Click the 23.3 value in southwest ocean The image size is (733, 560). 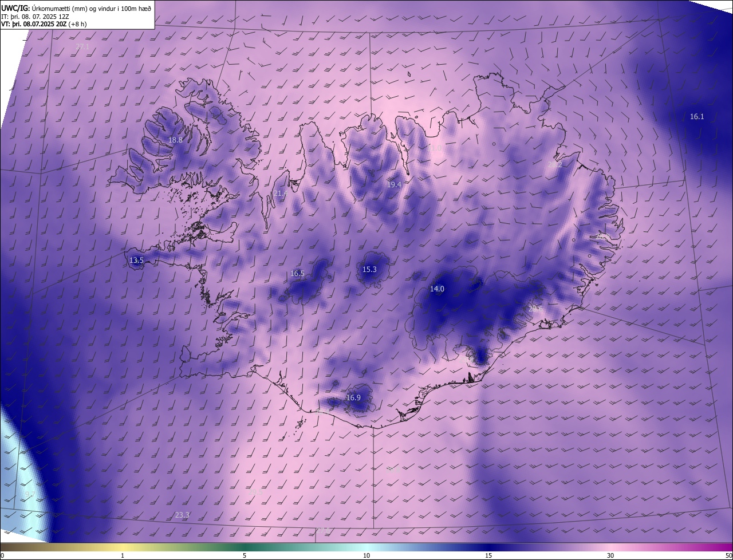(182, 515)
